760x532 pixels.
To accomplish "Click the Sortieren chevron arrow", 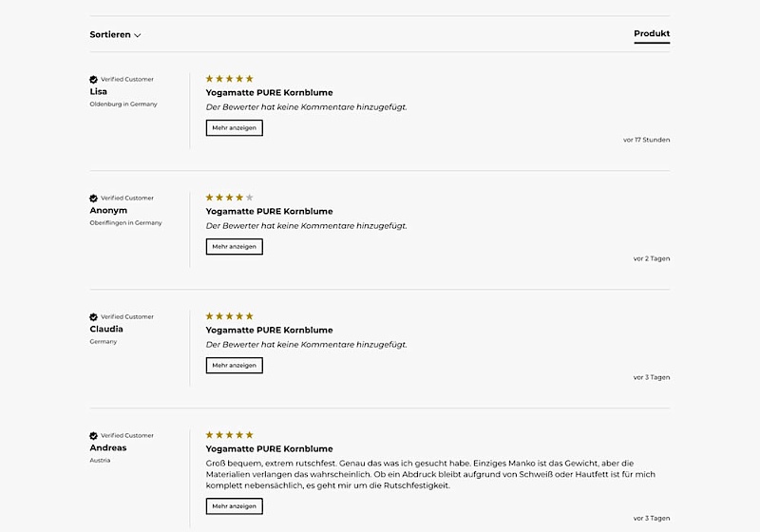I will click(x=138, y=35).
